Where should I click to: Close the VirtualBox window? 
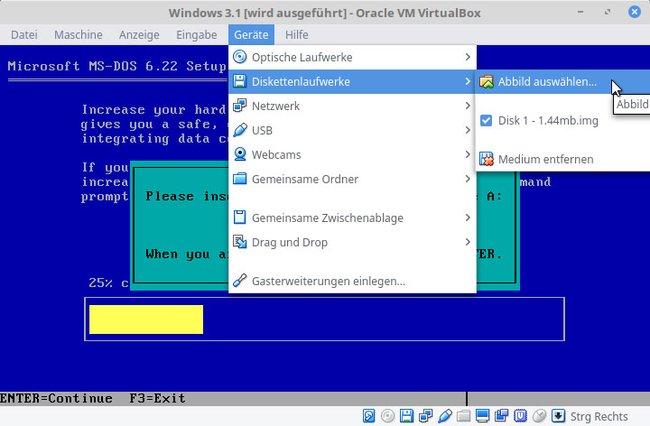[634, 12]
